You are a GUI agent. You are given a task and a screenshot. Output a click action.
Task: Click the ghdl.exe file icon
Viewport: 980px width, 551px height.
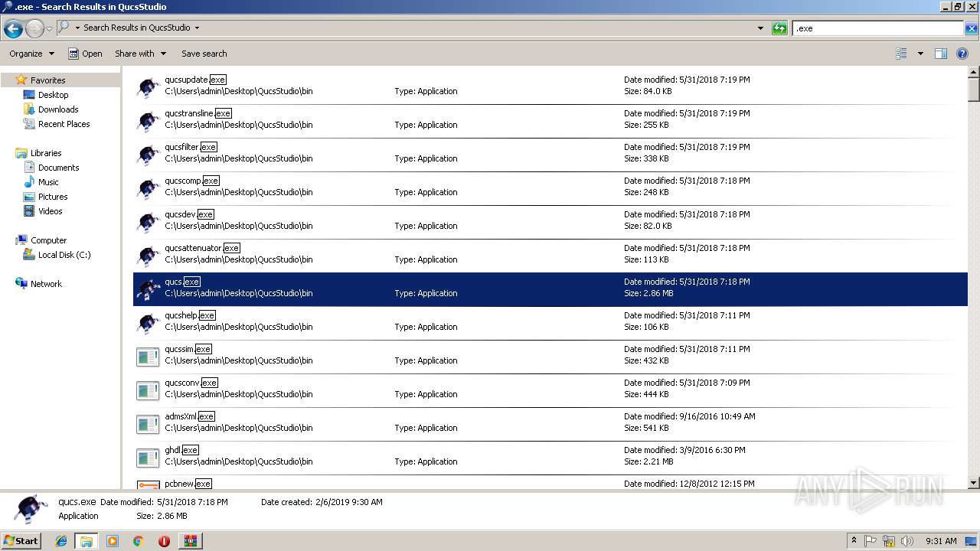(x=148, y=458)
